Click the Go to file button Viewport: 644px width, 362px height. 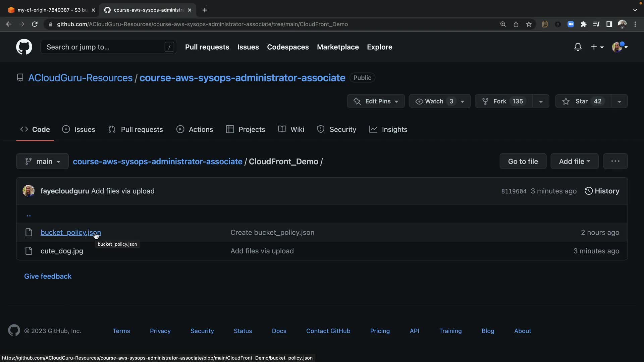pyautogui.click(x=523, y=161)
